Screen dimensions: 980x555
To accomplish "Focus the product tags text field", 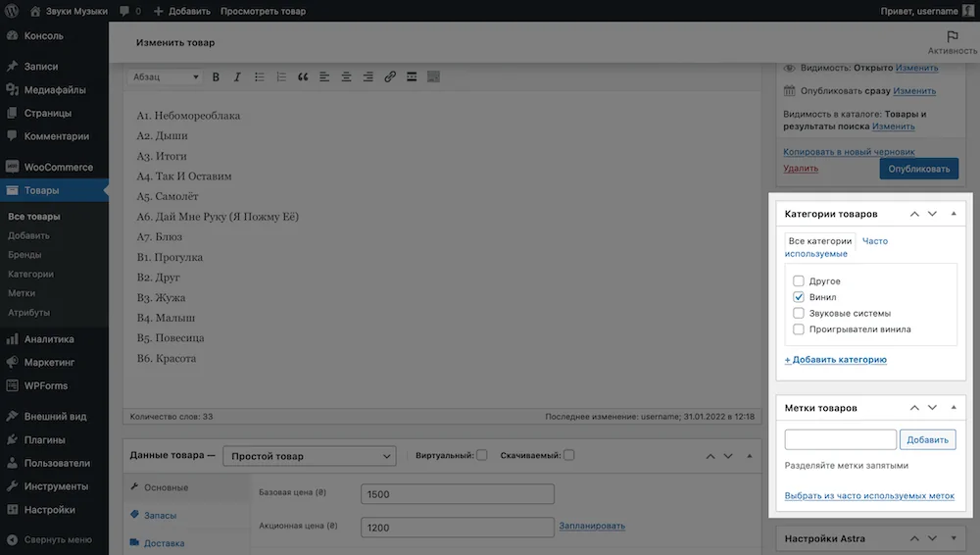I will point(841,440).
